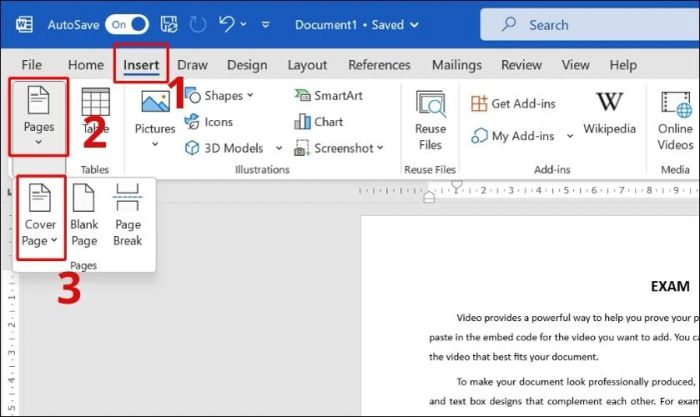Insert a Page Break

(x=128, y=215)
